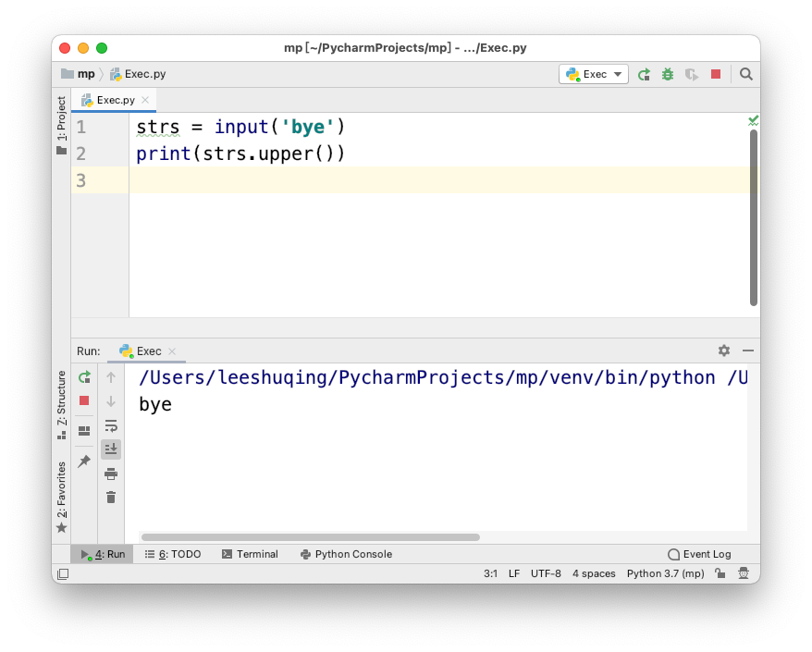Pin the Run tab
Image resolution: width=812 pixels, height=652 pixels.
tap(84, 461)
